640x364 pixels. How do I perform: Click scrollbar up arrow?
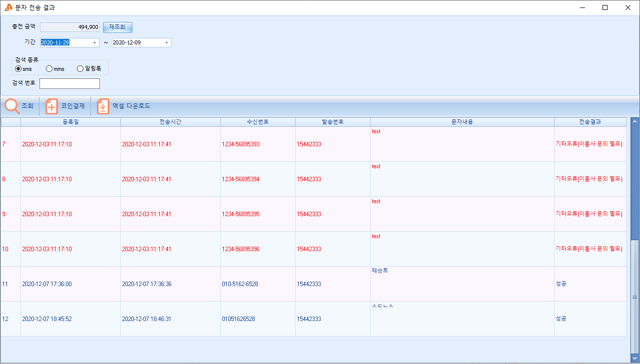pyautogui.click(x=635, y=121)
